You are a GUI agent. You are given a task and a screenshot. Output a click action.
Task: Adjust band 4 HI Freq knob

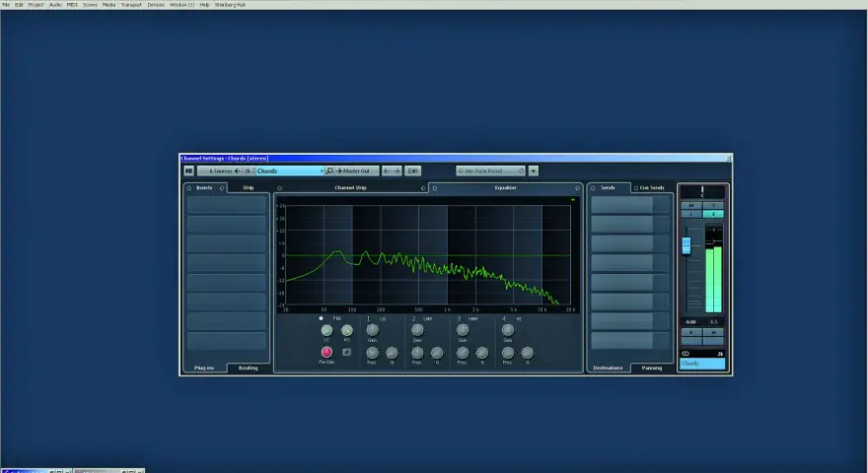(508, 353)
